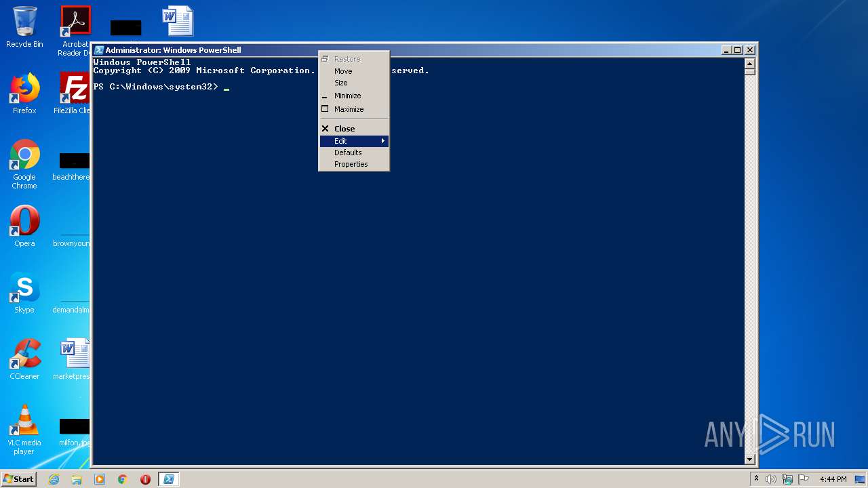868x488 pixels.
Task: Open the CCleaner desktop shortcut
Action: [24, 359]
